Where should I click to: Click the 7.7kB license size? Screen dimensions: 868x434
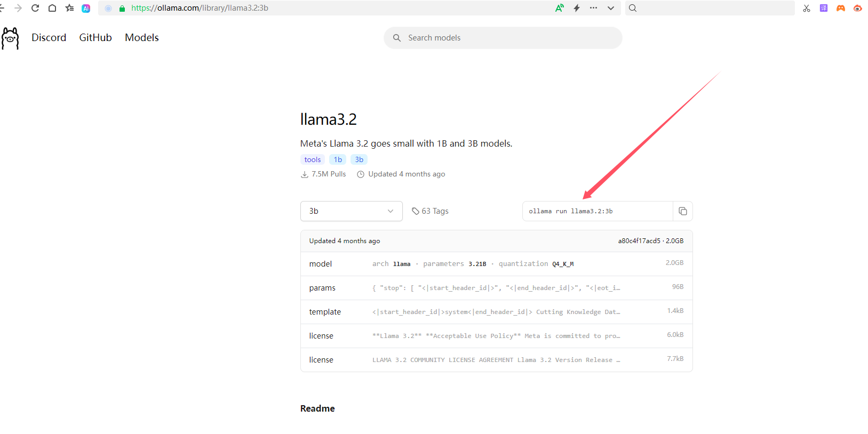point(675,359)
